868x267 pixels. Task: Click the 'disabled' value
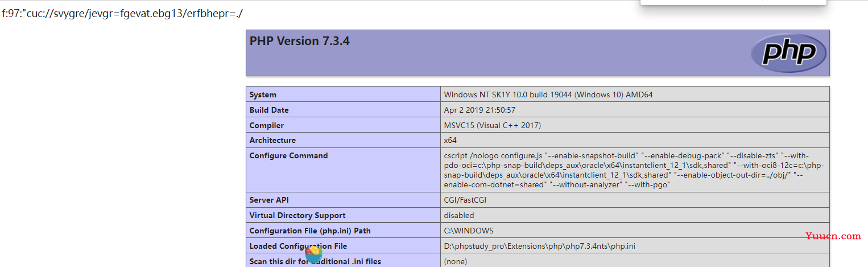[459, 215]
